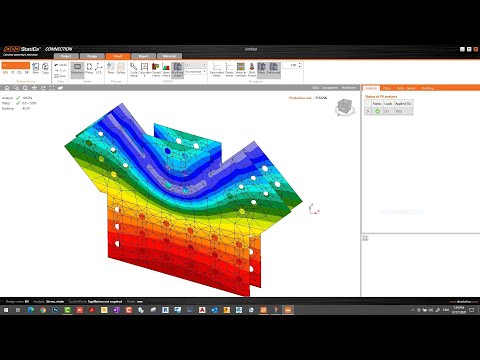
Task: Click the Home view icon in viewport toolbar
Action: click(7, 88)
